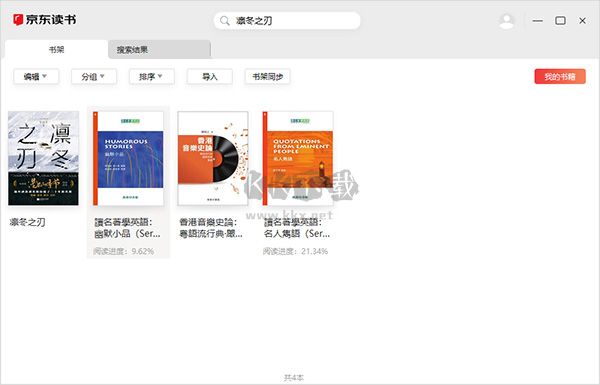Screen dimensions: 600x385
Task: Open the Humorous Stories book cover
Action: [128, 158]
